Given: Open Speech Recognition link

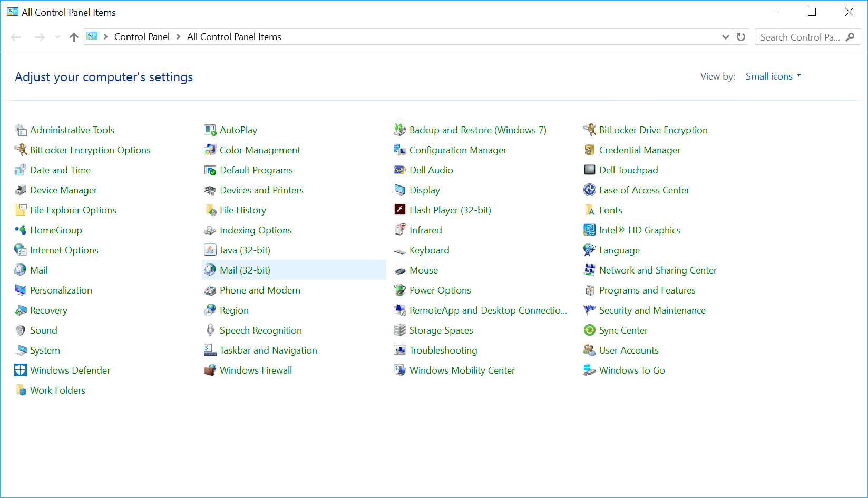Looking at the screenshot, I should point(261,330).
